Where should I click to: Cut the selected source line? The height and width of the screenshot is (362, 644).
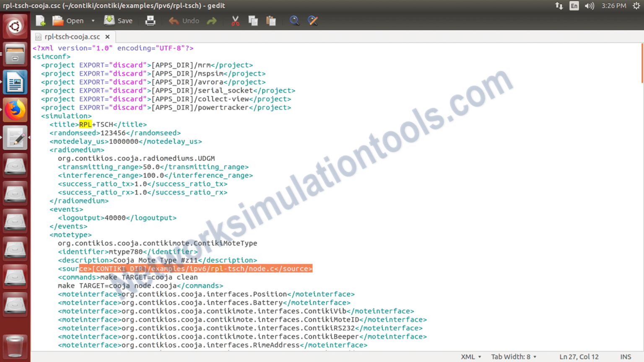235,21
